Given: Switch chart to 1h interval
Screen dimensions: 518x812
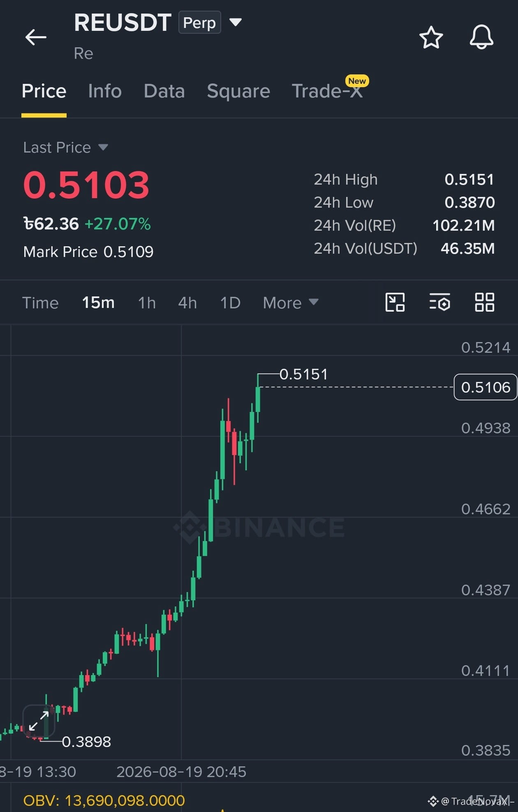Looking at the screenshot, I should 147,303.
